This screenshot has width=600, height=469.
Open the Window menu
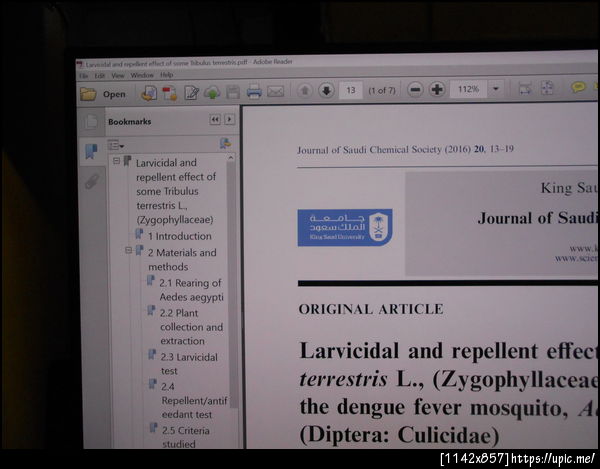click(142, 75)
